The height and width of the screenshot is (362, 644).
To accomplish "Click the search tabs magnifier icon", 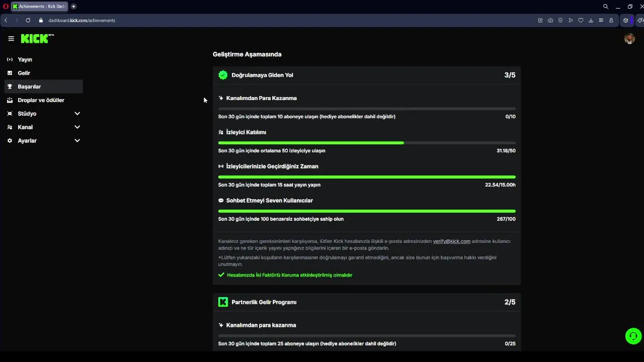I will click(x=606, y=7).
